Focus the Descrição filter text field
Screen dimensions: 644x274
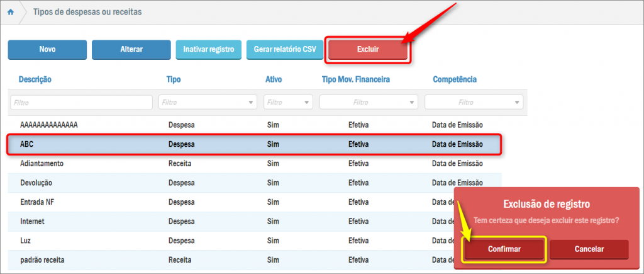point(81,102)
